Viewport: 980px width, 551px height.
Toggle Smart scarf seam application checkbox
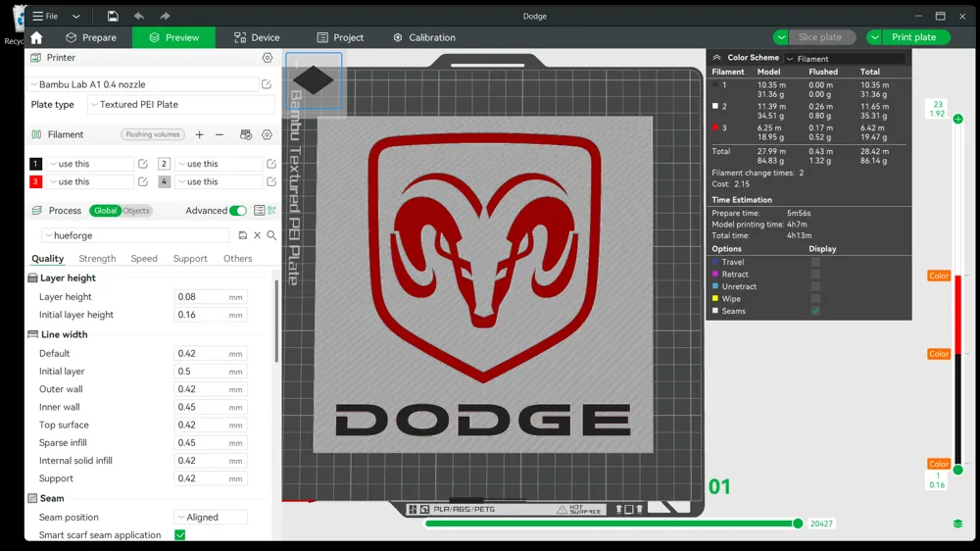coord(180,535)
